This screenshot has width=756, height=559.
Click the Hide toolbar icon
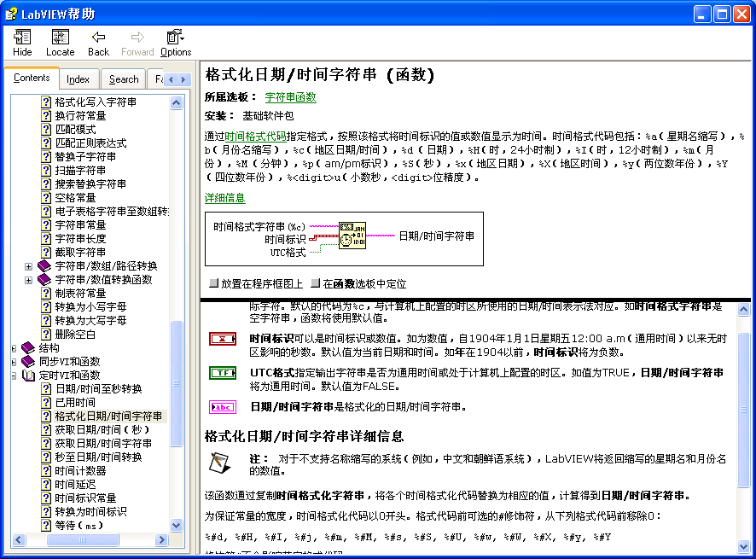pyautogui.click(x=23, y=43)
